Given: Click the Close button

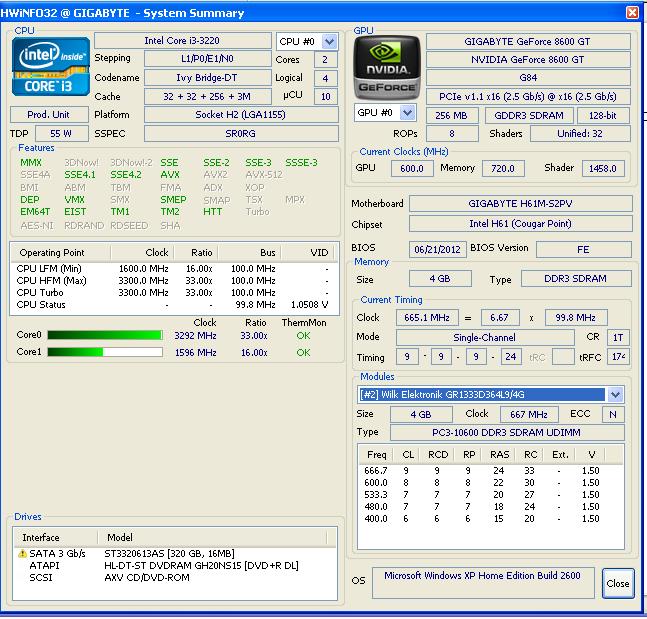Looking at the screenshot, I should point(618,583).
